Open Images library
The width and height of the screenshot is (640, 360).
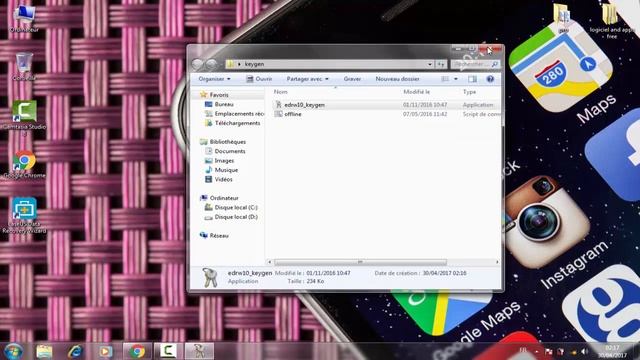pyautogui.click(x=224, y=161)
